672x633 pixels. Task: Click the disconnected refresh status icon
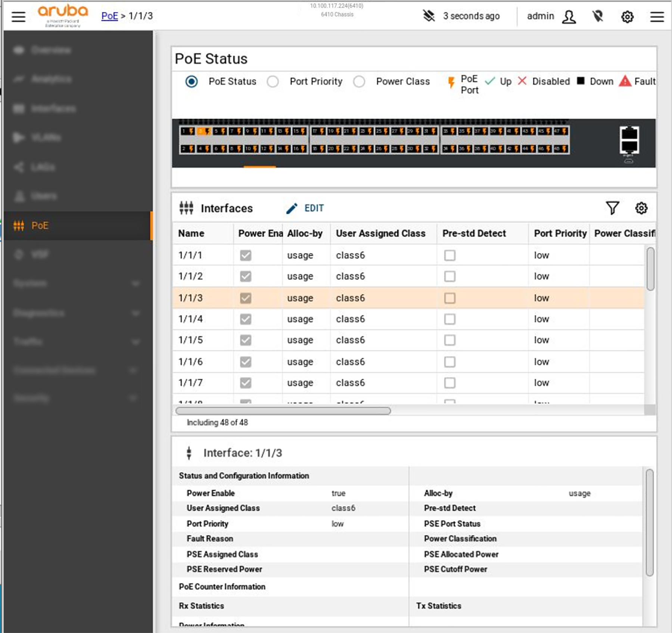429,16
